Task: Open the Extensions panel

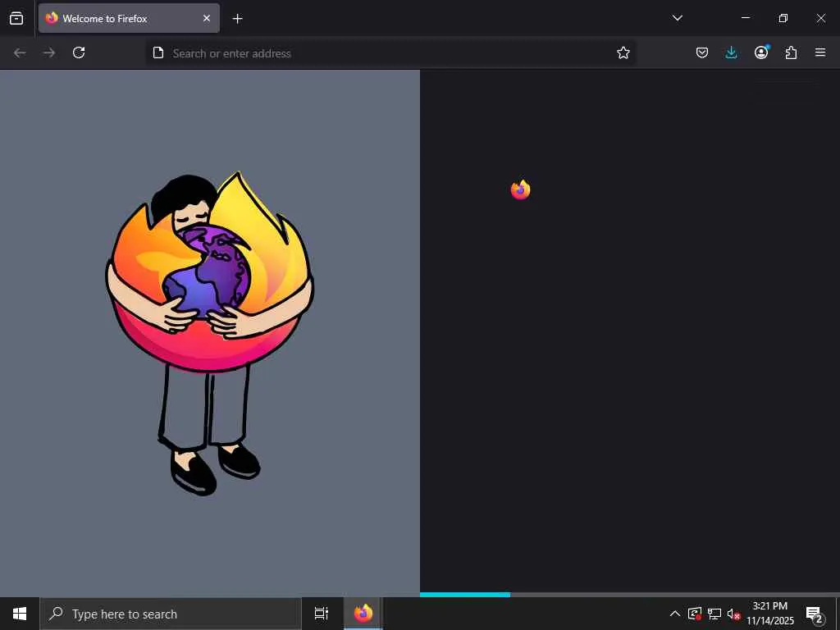Action: click(791, 52)
